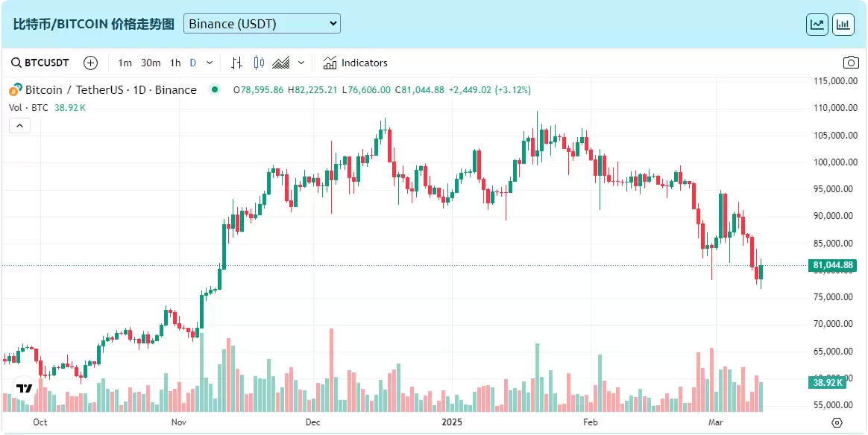Take a snapshot with the camera icon
Viewport: 868px width, 435px height.
click(851, 63)
